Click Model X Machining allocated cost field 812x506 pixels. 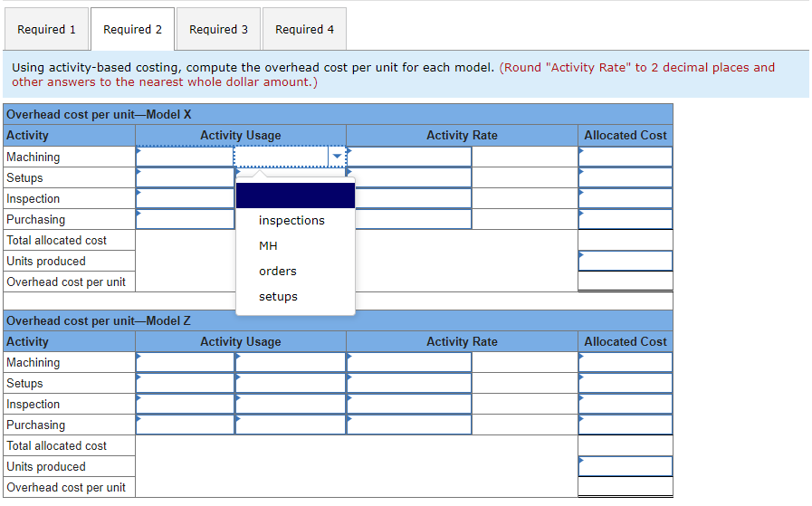coord(626,157)
